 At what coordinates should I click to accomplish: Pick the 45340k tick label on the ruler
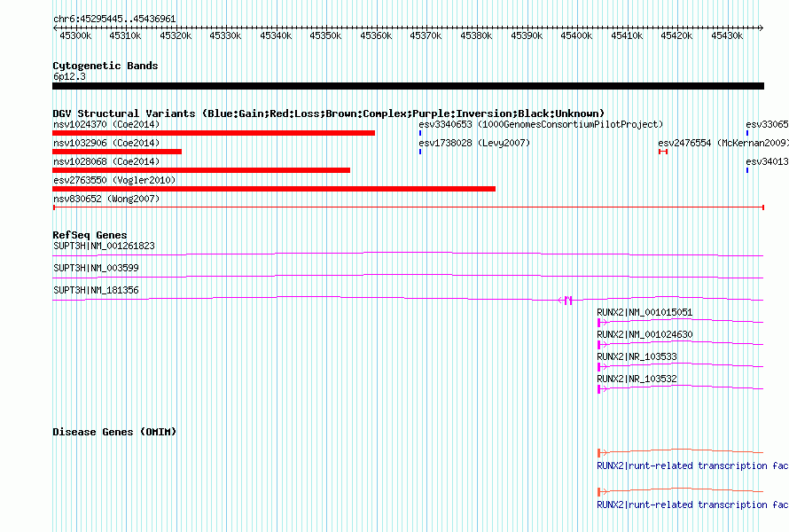(276, 36)
